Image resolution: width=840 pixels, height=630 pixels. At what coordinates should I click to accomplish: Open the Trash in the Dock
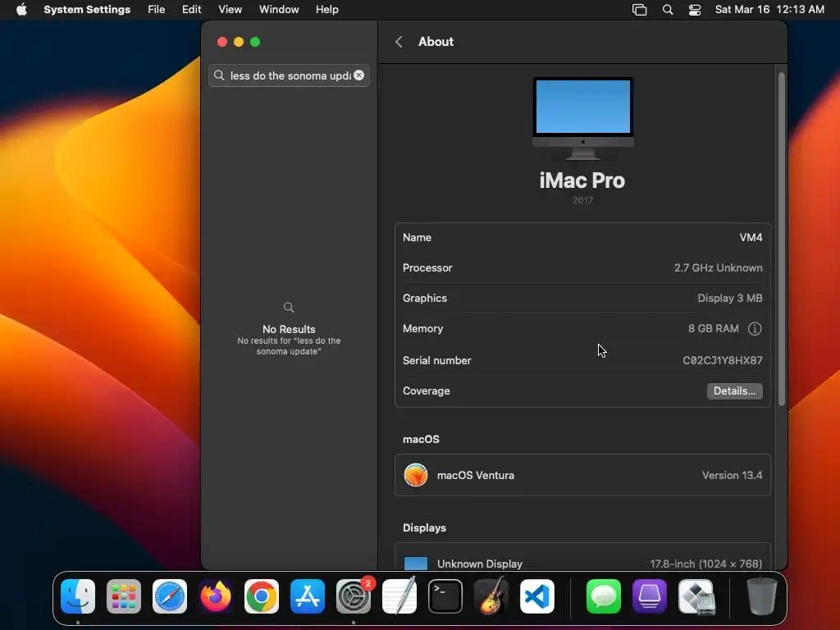click(x=762, y=596)
